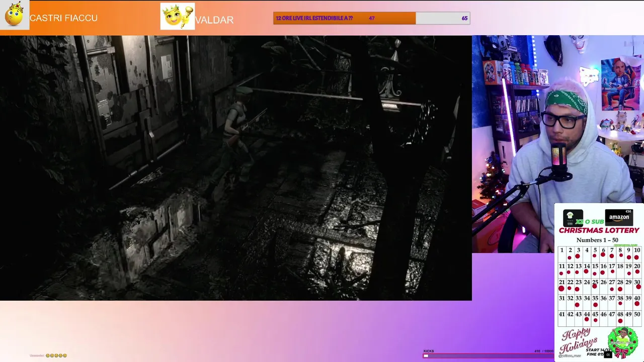Click the game footage view
Viewport: 644px width, 362px height.
tap(236, 168)
